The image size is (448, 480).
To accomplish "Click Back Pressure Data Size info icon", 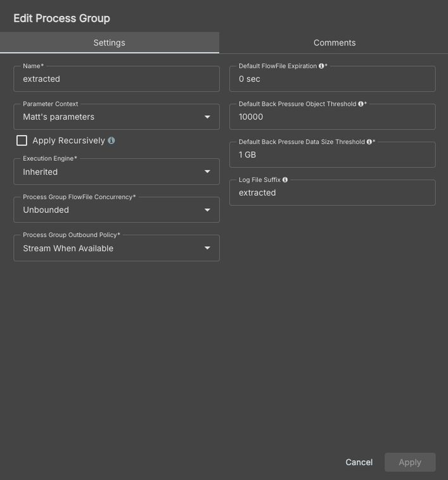I will coord(369,142).
